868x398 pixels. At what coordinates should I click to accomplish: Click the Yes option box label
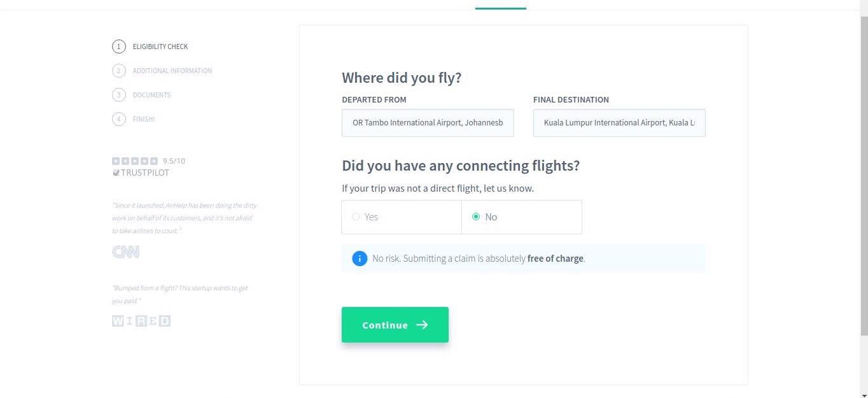[371, 217]
